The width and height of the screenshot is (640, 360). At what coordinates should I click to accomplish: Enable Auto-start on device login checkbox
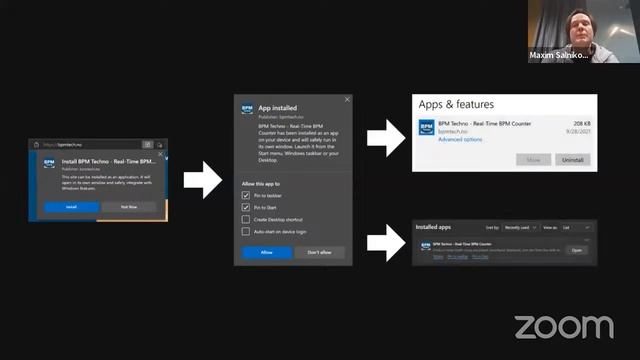[x=246, y=231]
